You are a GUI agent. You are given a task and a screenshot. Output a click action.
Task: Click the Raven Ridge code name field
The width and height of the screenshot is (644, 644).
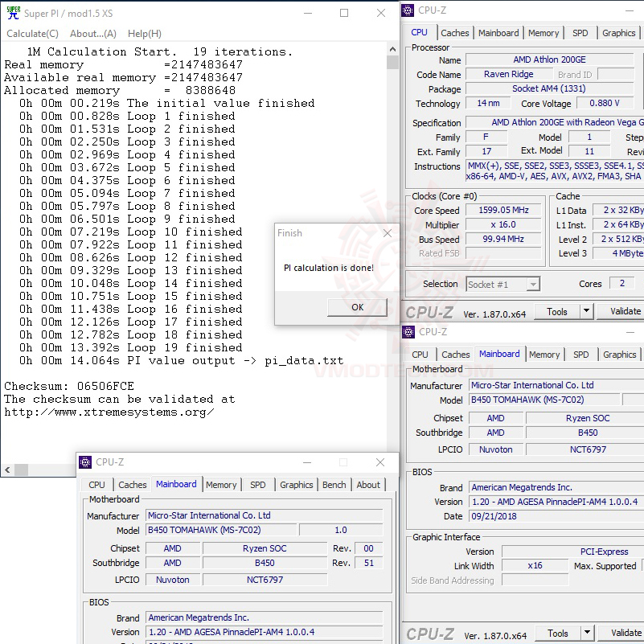pyautogui.click(x=509, y=74)
